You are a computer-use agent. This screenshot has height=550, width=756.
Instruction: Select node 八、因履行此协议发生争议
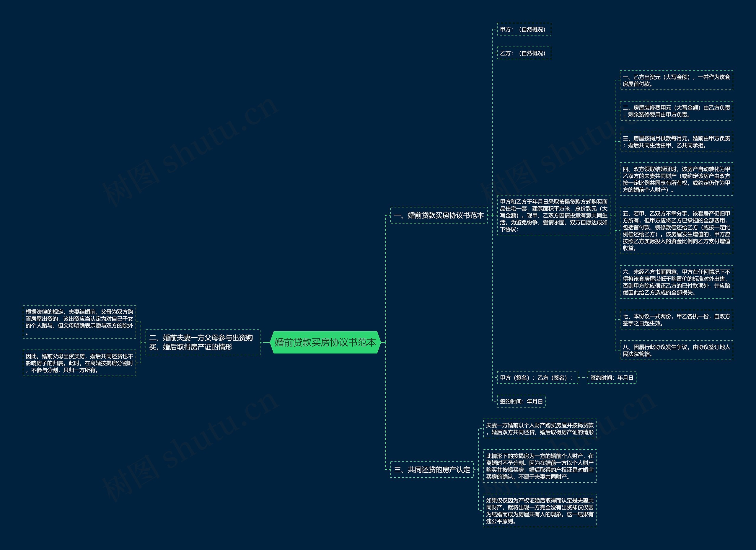[x=676, y=350]
